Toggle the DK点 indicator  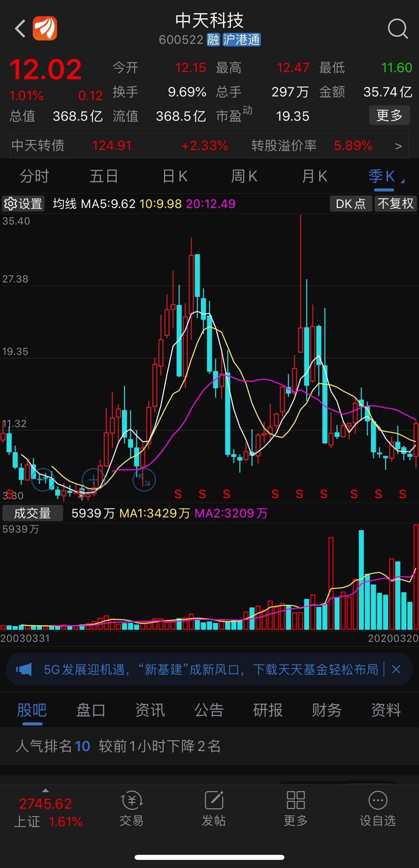[x=351, y=204]
